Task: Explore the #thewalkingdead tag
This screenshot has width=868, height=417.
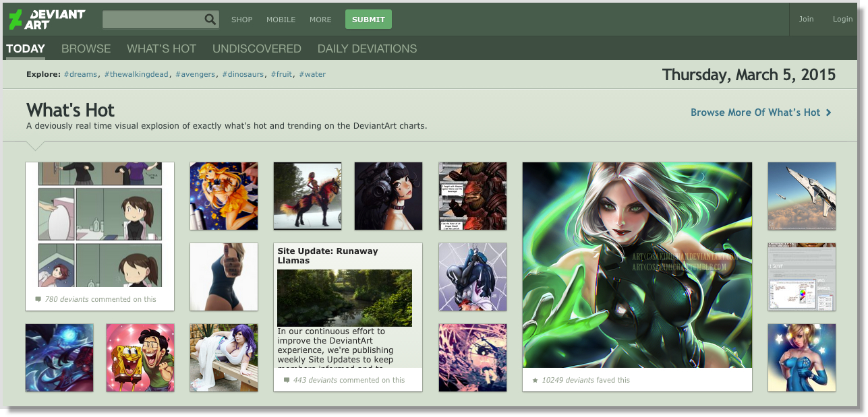Action: click(x=137, y=74)
